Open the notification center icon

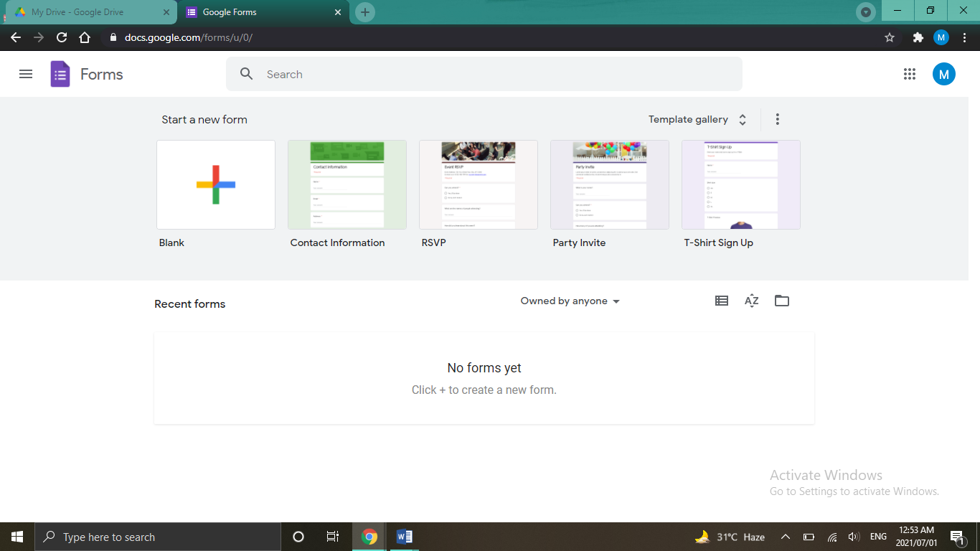957,537
